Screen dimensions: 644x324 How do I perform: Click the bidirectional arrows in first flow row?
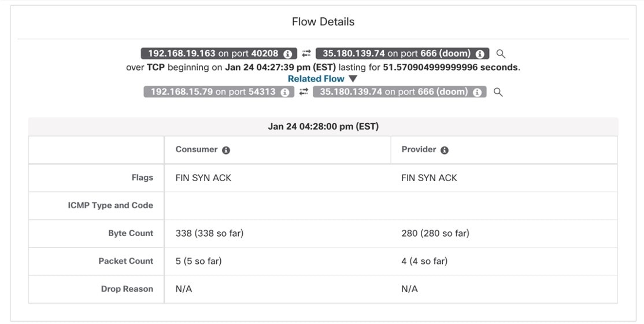click(x=306, y=54)
